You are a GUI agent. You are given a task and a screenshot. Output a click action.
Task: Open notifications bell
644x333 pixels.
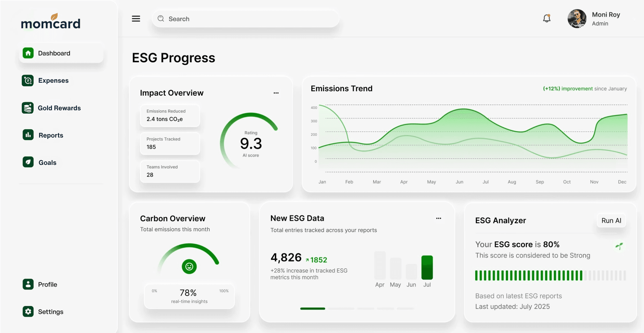547,18
